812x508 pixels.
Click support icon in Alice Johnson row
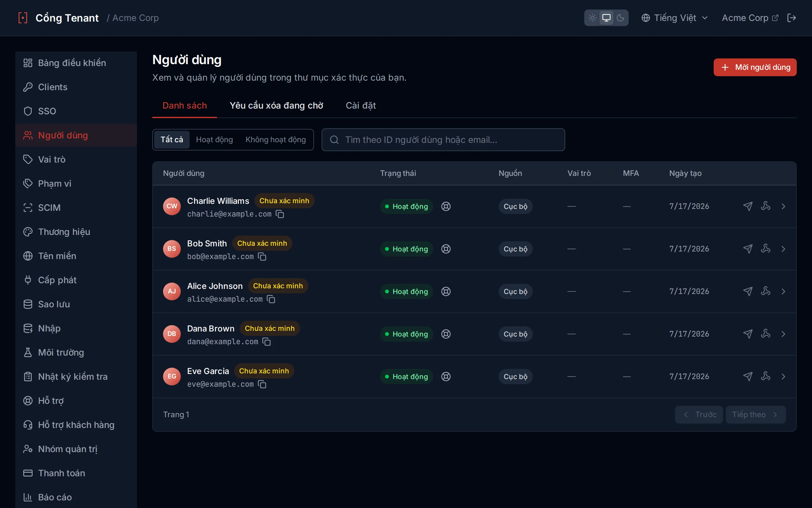(446, 291)
